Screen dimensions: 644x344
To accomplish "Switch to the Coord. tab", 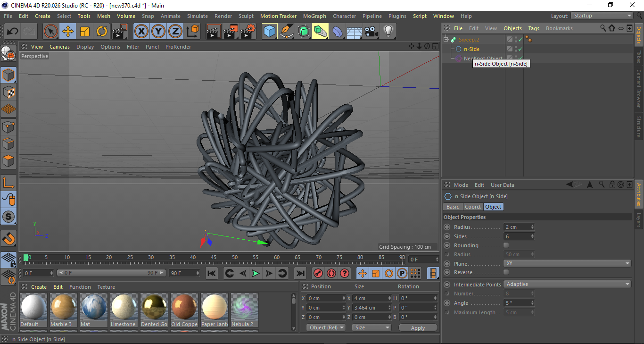I will (473, 207).
